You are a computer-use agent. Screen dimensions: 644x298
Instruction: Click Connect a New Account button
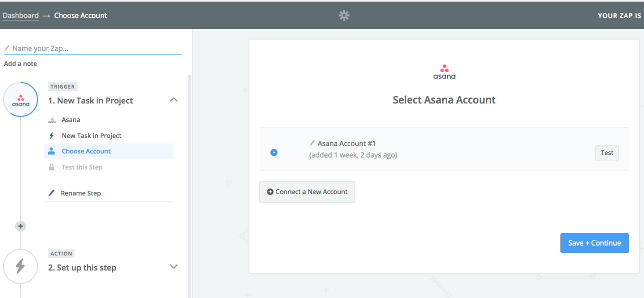coord(307,192)
